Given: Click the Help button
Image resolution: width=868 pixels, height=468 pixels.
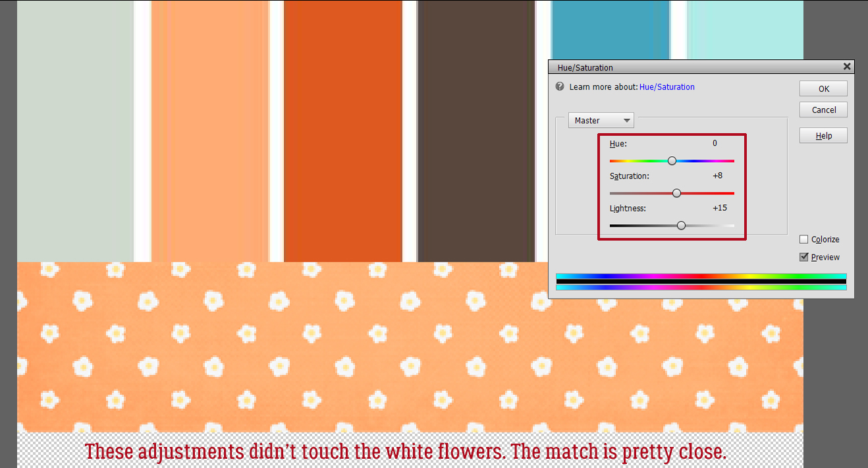Looking at the screenshot, I should pyautogui.click(x=823, y=136).
